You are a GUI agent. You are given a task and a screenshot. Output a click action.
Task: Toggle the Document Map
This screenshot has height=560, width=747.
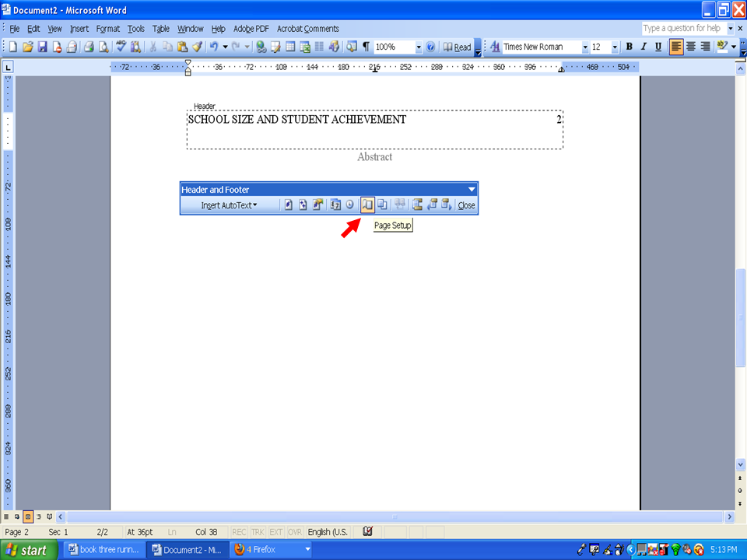point(352,47)
